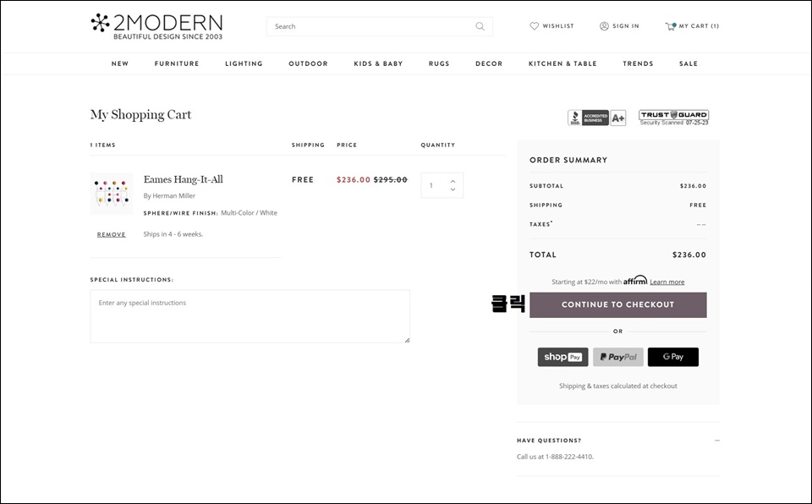This screenshot has width=812, height=504.
Task: Pay with PayPal button
Action: 618,357
